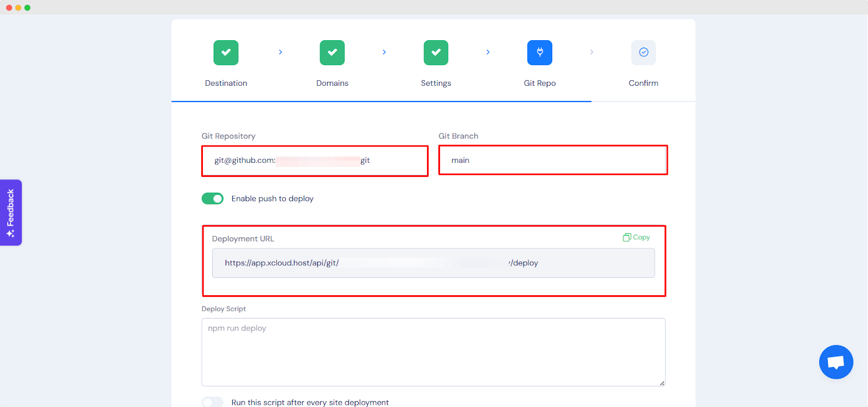Click chevron between Domains and Settings

(384, 52)
